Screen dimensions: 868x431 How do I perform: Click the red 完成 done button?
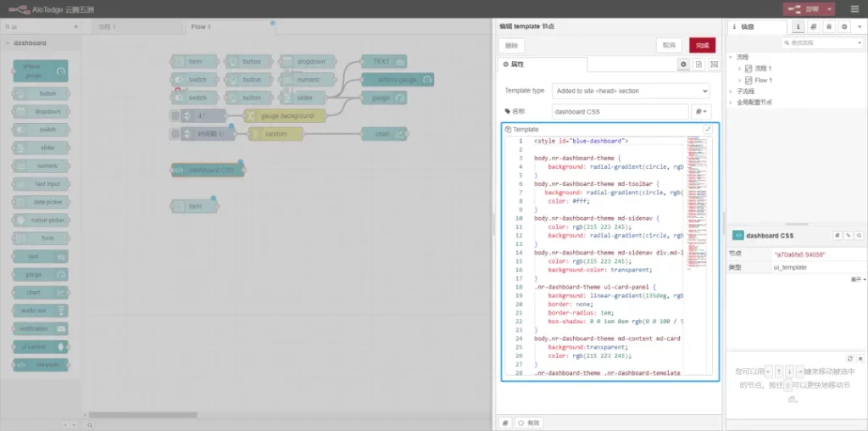pos(702,45)
